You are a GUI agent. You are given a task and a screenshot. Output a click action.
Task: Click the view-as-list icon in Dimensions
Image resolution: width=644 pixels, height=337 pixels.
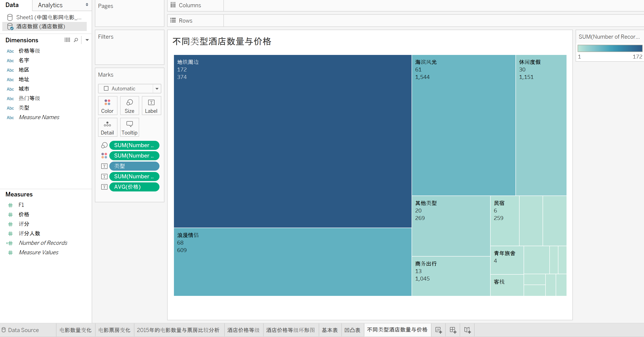[x=67, y=40]
